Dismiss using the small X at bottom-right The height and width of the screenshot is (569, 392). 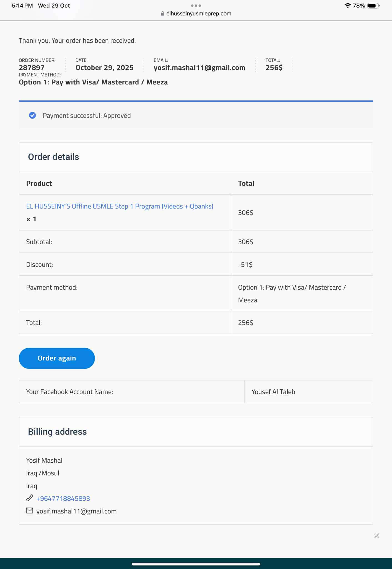coord(376,535)
